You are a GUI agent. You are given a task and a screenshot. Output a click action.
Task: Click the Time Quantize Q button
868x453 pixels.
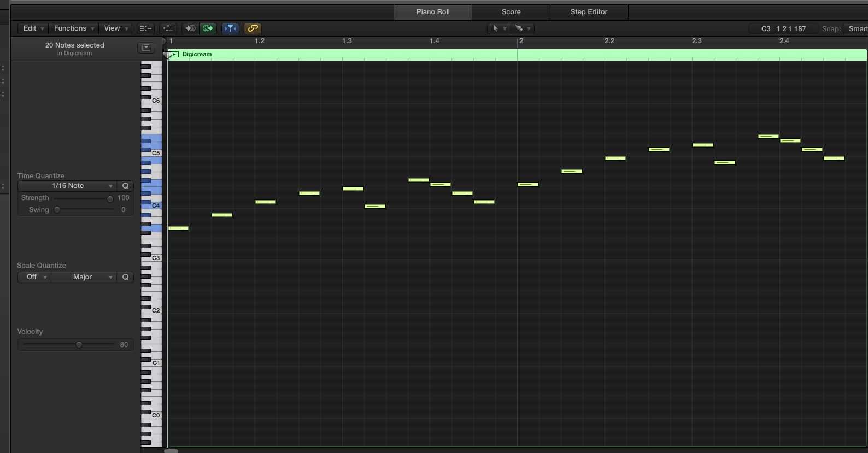[x=125, y=186]
